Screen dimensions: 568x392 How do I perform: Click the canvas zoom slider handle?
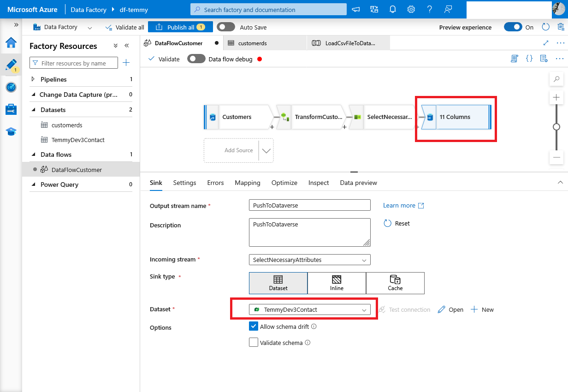(556, 126)
